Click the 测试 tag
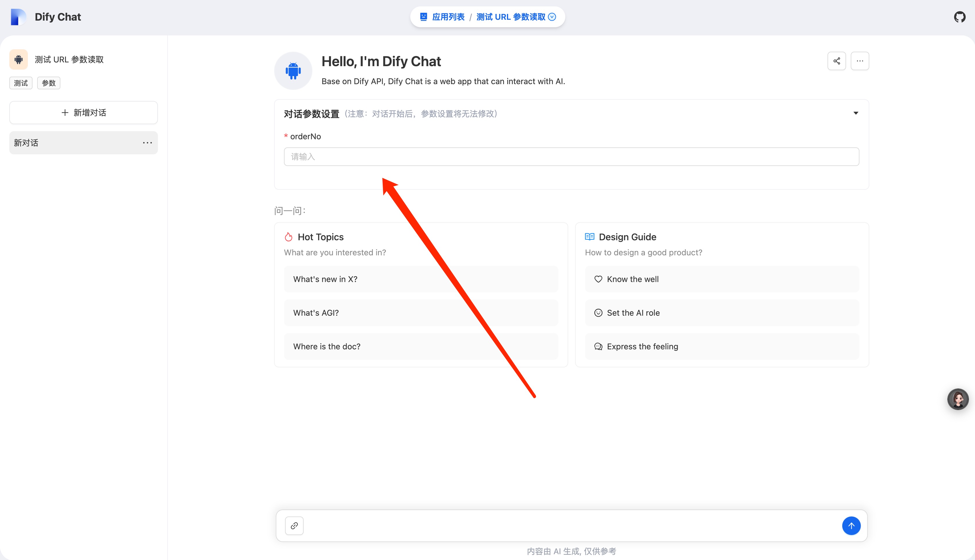This screenshot has width=975, height=560. click(21, 83)
